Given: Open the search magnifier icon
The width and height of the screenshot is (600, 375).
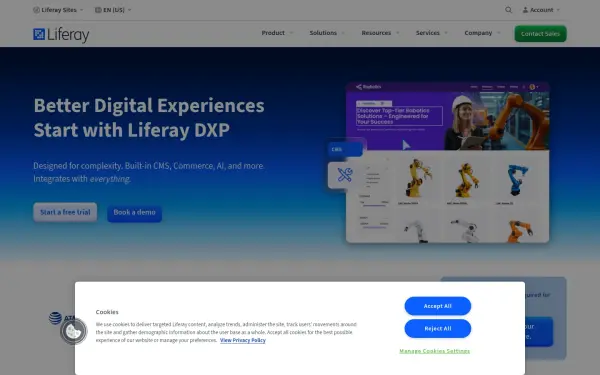Looking at the screenshot, I should pyautogui.click(x=508, y=10).
